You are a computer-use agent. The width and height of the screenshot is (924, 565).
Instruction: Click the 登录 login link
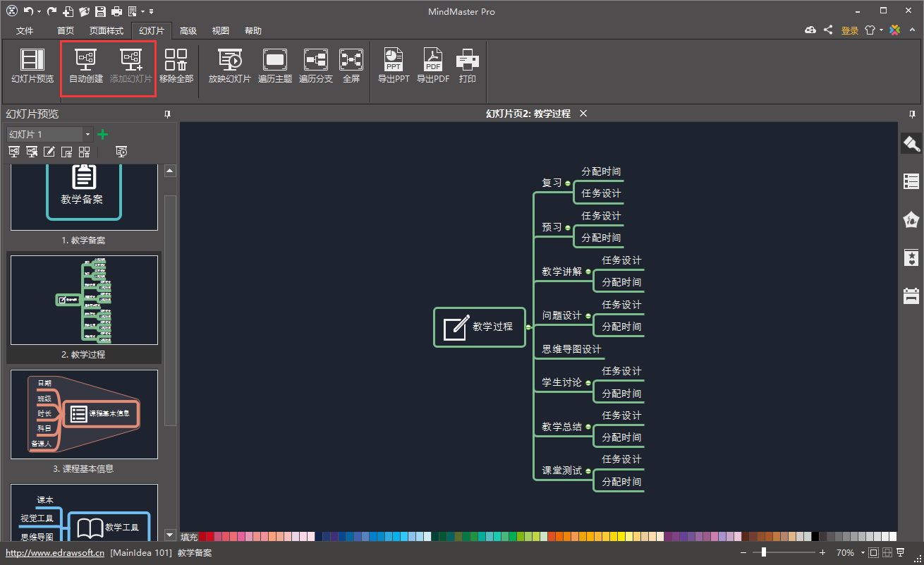(x=850, y=30)
